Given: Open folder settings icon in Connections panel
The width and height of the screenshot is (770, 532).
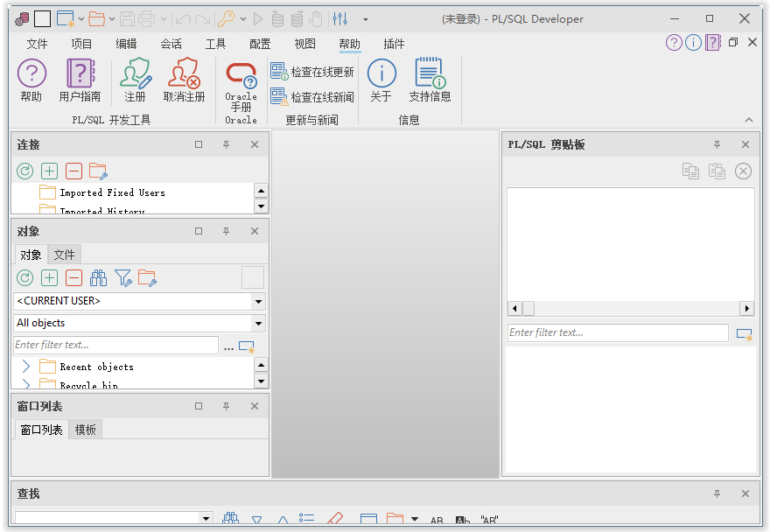Looking at the screenshot, I should 98,171.
